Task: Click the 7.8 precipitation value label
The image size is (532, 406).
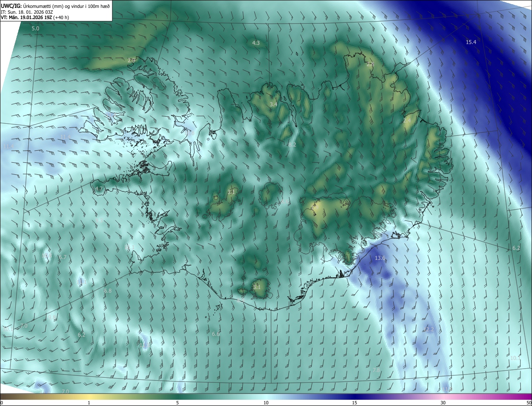Action: 377,370
